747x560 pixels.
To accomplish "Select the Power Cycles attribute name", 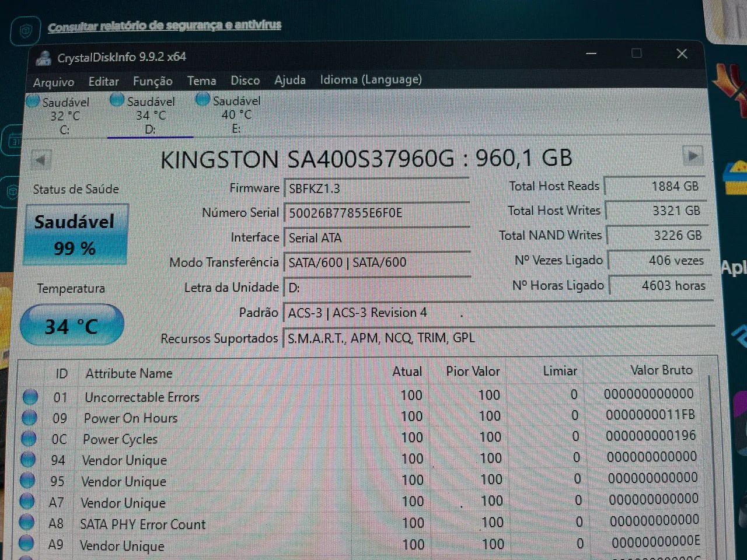I will 120,439.
